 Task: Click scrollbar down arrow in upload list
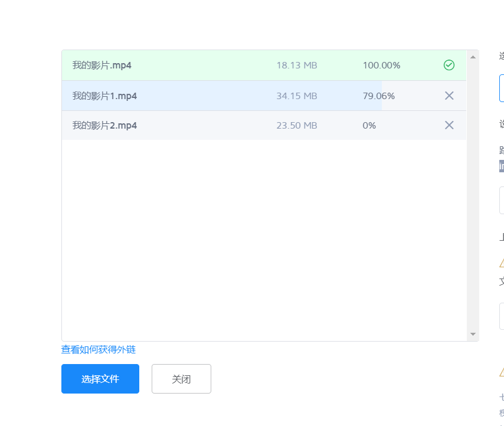(x=473, y=334)
